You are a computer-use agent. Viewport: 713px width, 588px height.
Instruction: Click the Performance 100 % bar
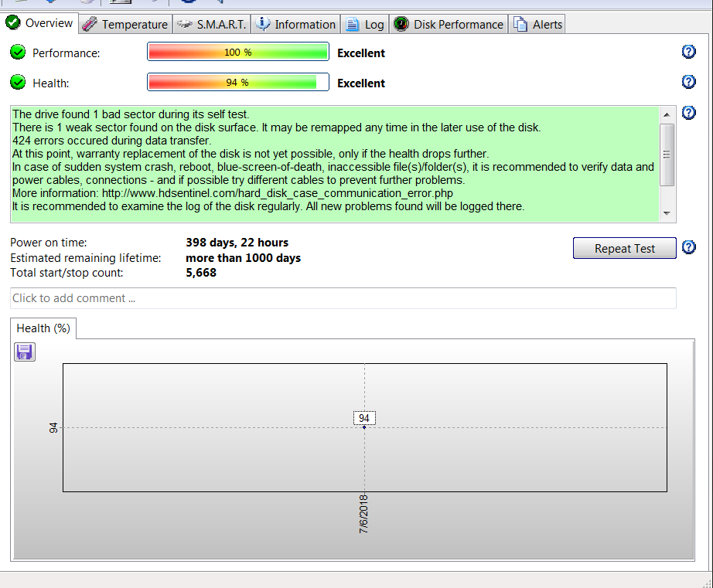(x=238, y=52)
